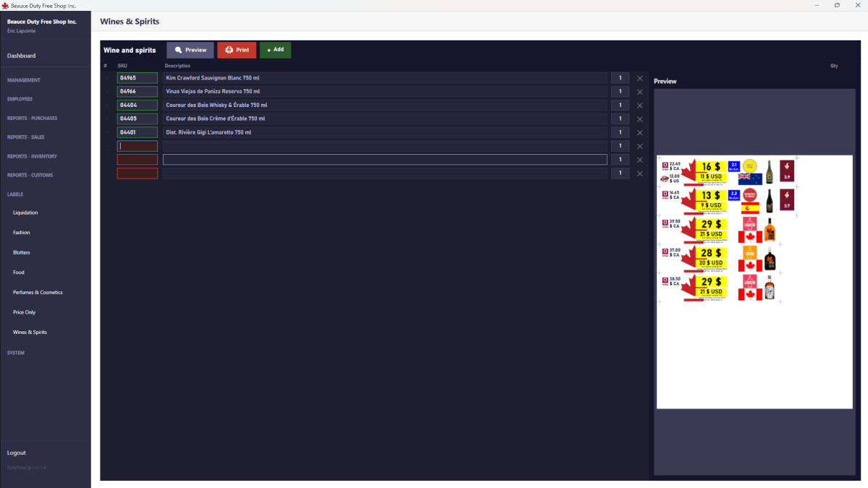
Task: Click the Preview button in the toolbar
Action: click(190, 50)
